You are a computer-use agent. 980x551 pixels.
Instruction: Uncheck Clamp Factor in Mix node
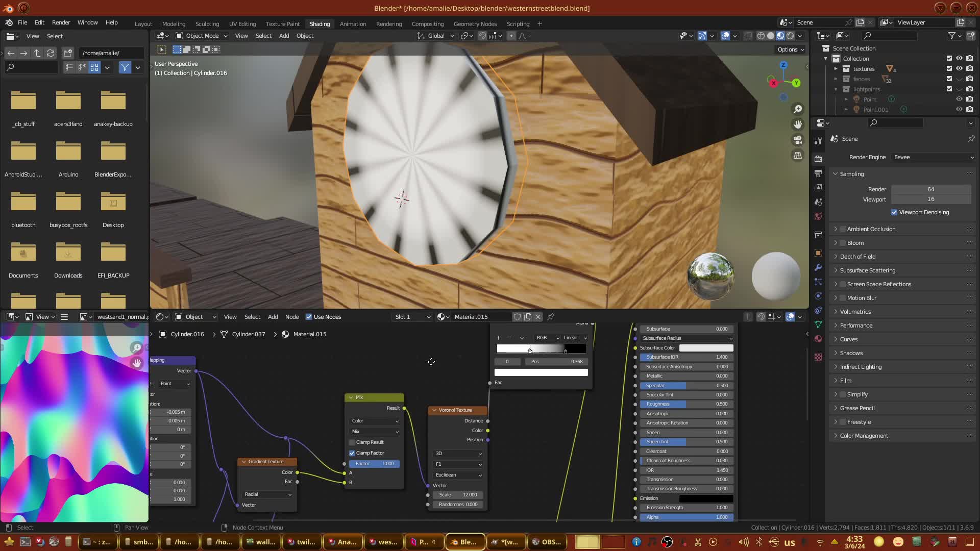tap(352, 453)
